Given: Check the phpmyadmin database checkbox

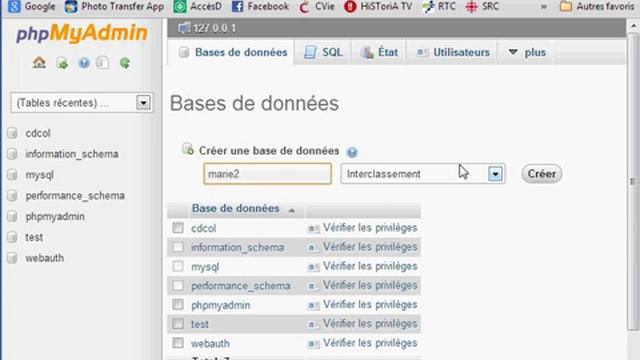Looking at the screenshot, I should (x=178, y=304).
